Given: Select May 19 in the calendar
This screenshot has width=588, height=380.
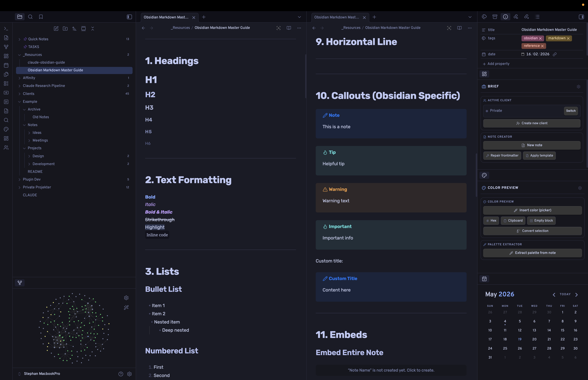Looking at the screenshot, I should pyautogui.click(x=520, y=339).
